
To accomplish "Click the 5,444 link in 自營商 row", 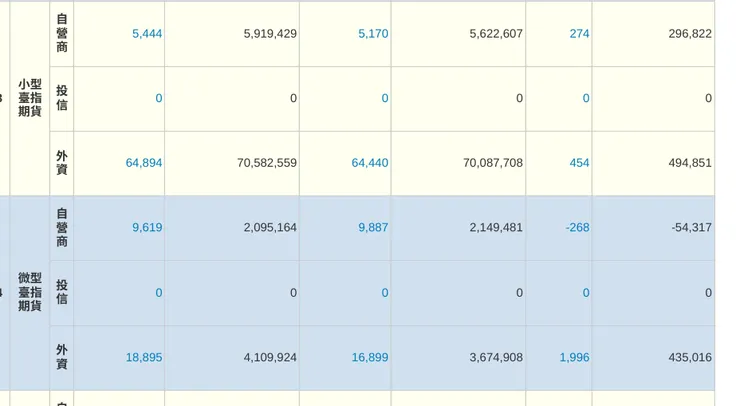I will [147, 34].
